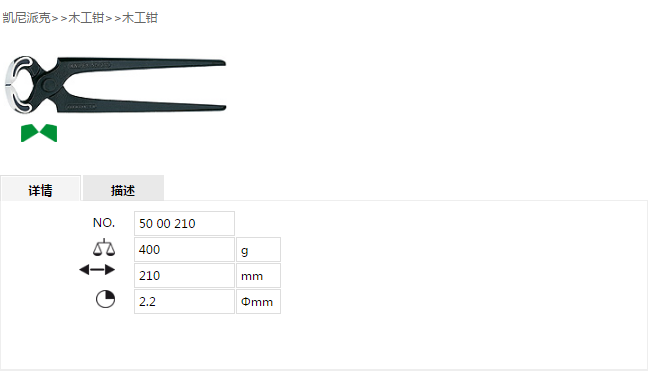This screenshot has height=371, width=650.
Task: Click the cutting capacity pie icon
Action: pos(105,299)
